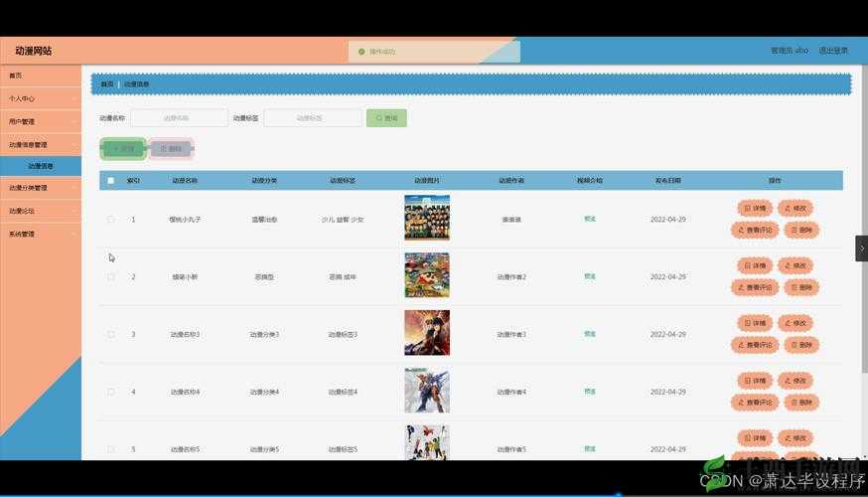Open 详情 for row 1 樱桃小丸子

pos(755,209)
